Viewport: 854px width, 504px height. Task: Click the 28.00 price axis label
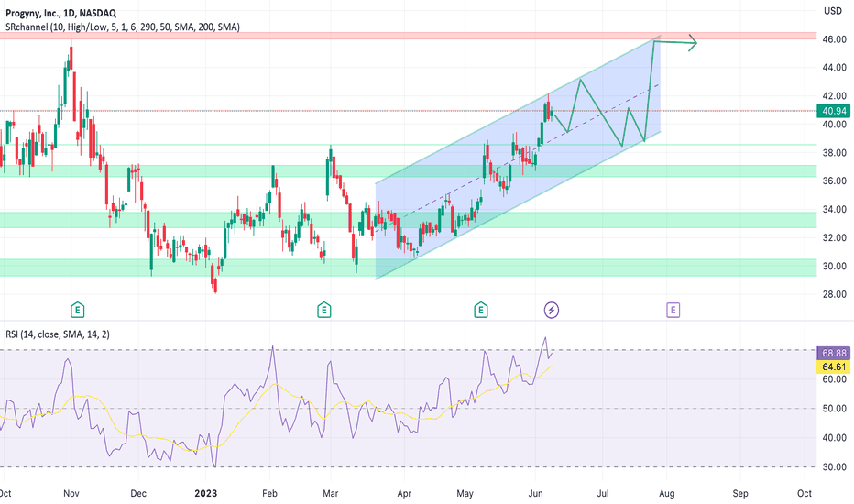tap(834, 294)
